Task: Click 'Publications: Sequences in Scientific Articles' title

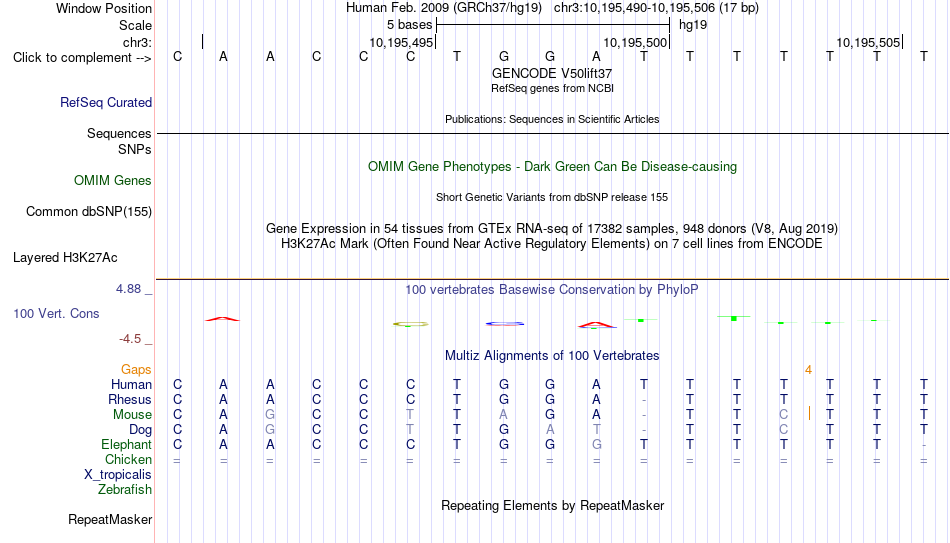Action: 552,119
